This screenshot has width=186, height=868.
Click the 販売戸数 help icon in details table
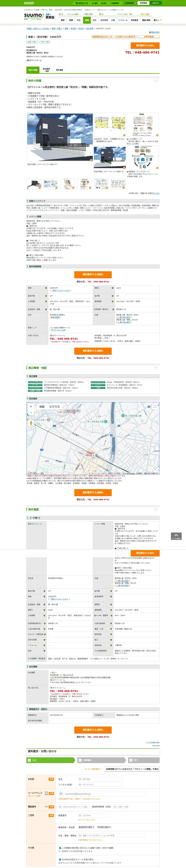[x=46, y=296]
